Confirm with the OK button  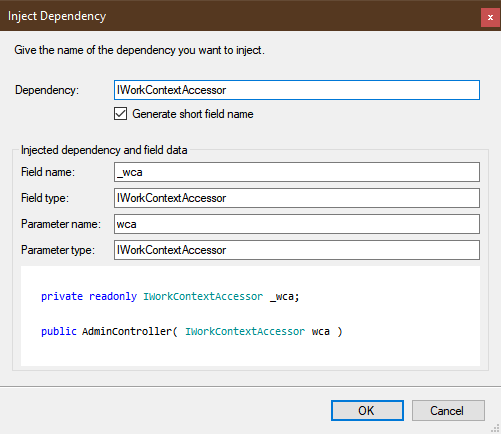click(x=367, y=411)
